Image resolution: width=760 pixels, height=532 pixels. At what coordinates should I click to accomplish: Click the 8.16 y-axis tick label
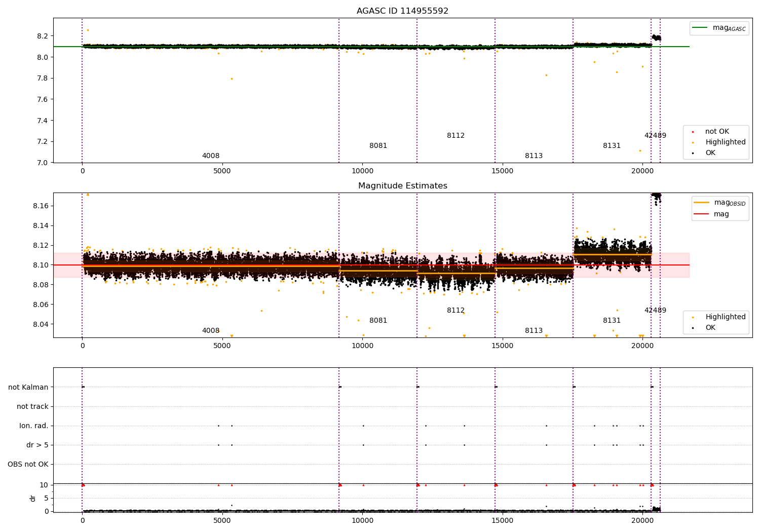click(41, 206)
